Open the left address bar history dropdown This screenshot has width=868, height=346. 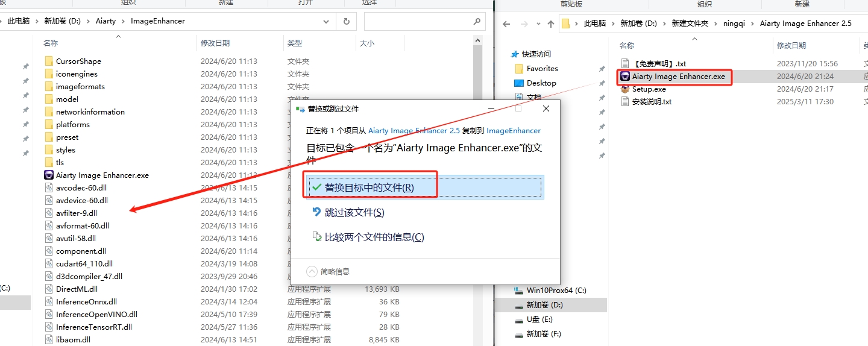[x=326, y=21]
